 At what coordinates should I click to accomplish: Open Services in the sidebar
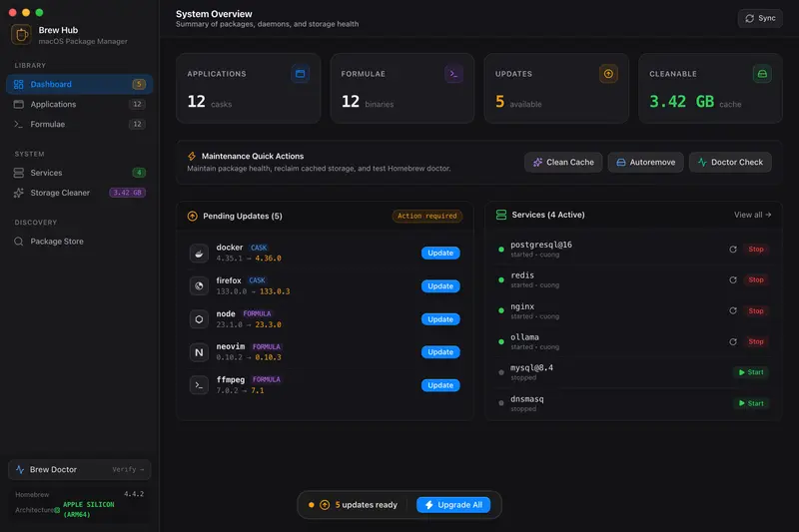coord(80,173)
